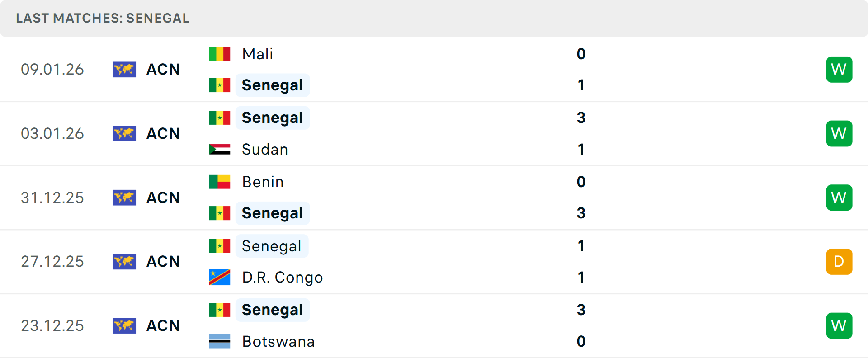The width and height of the screenshot is (868, 358).
Task: Click the Mali flag icon
Action: click(220, 53)
